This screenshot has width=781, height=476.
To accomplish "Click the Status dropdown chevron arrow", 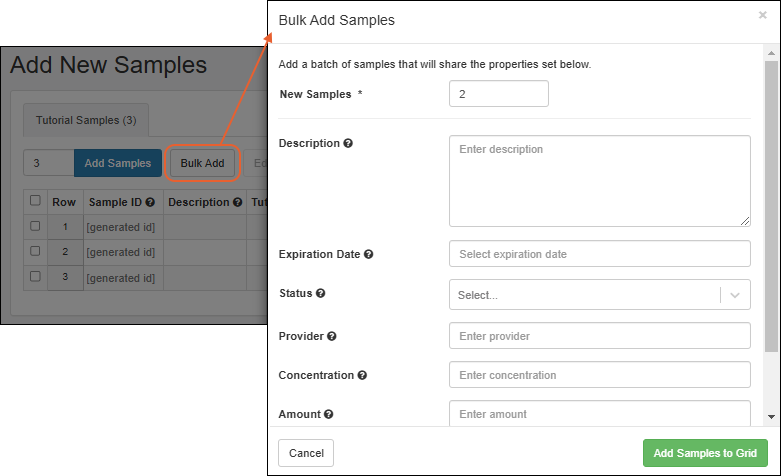I will pyautogui.click(x=735, y=295).
